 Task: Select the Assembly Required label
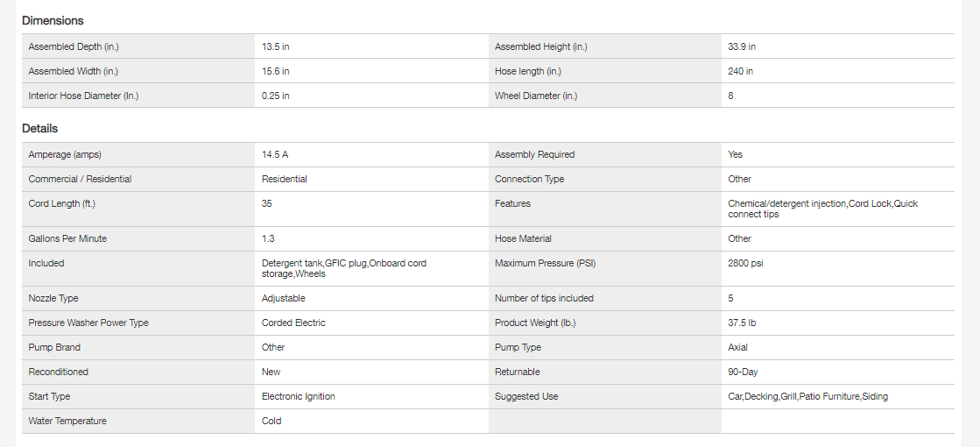pyautogui.click(x=535, y=154)
